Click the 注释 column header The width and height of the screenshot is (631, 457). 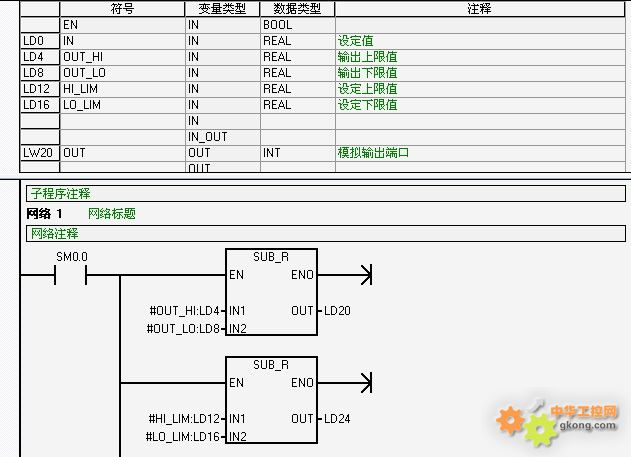[480, 8]
